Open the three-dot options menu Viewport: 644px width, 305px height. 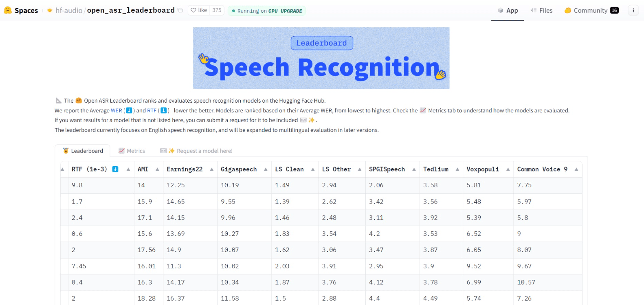pyautogui.click(x=633, y=11)
